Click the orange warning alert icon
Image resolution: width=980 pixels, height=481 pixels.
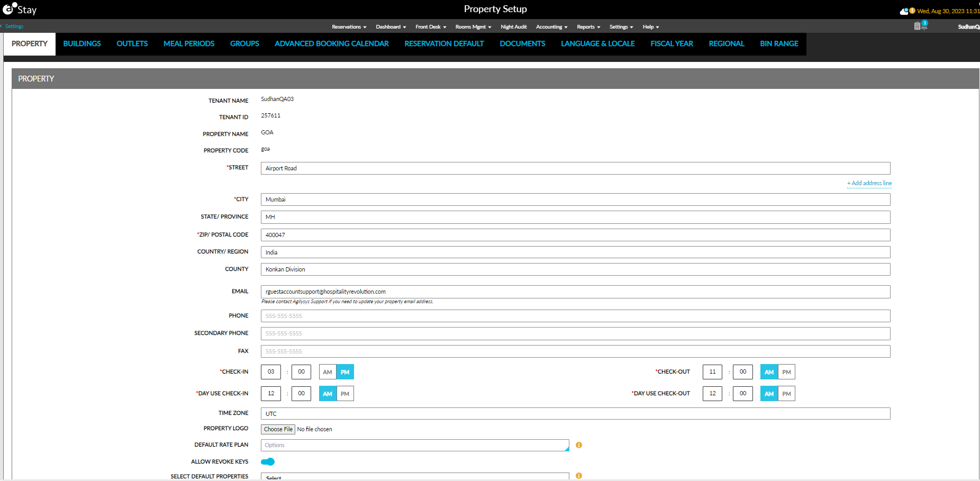tap(912, 11)
